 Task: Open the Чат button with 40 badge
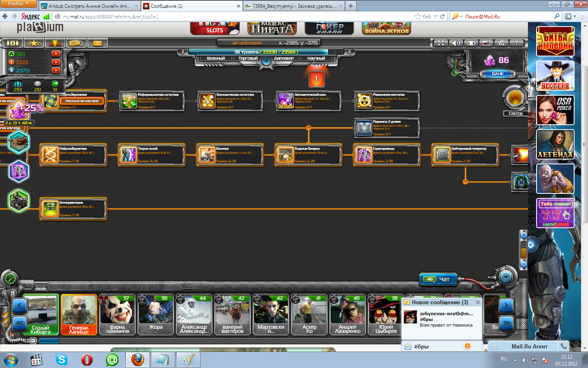[x=438, y=279]
